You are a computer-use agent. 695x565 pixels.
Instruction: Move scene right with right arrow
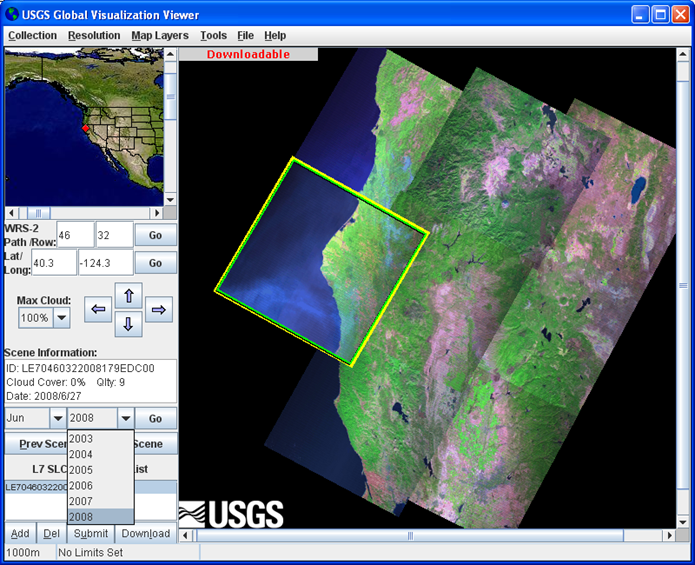coord(159,310)
